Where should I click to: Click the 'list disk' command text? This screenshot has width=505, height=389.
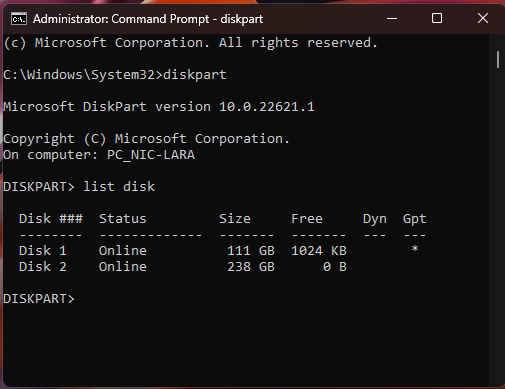pyautogui.click(x=119, y=187)
